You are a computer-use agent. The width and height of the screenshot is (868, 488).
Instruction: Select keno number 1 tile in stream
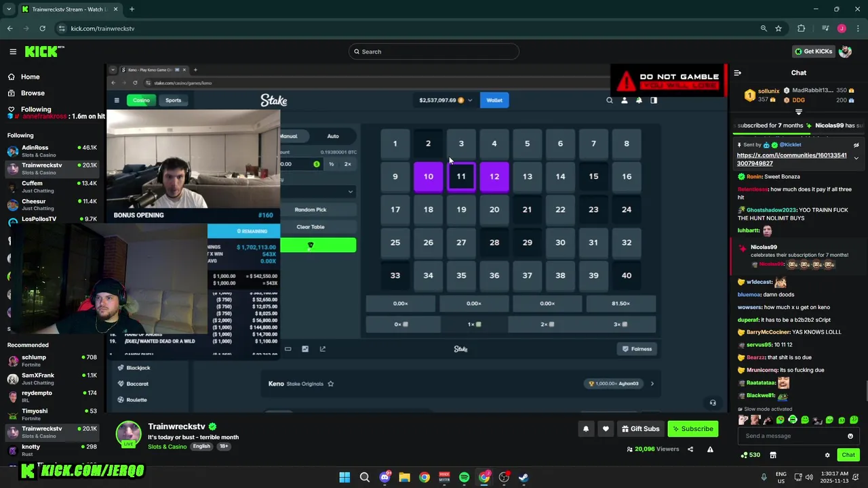click(395, 144)
